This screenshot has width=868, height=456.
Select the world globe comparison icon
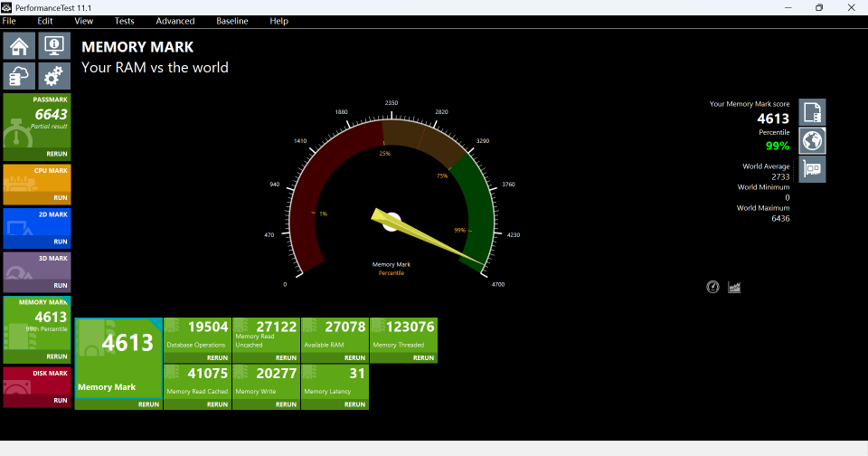(812, 141)
